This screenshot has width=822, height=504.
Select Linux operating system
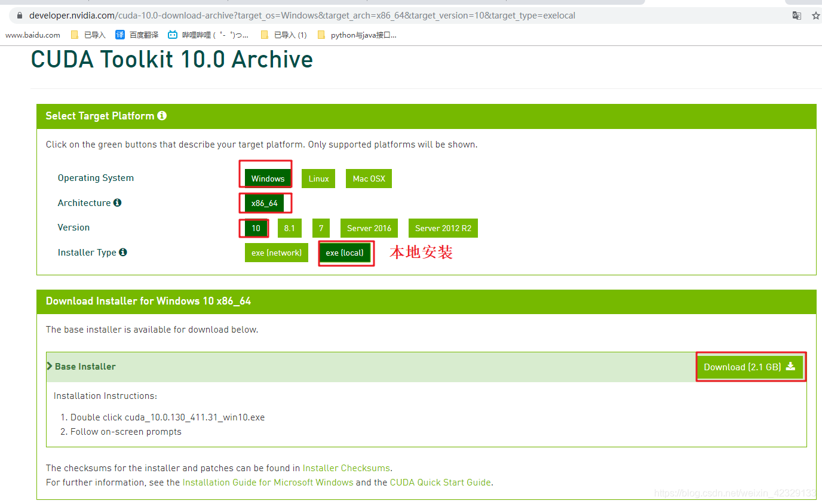(x=318, y=179)
